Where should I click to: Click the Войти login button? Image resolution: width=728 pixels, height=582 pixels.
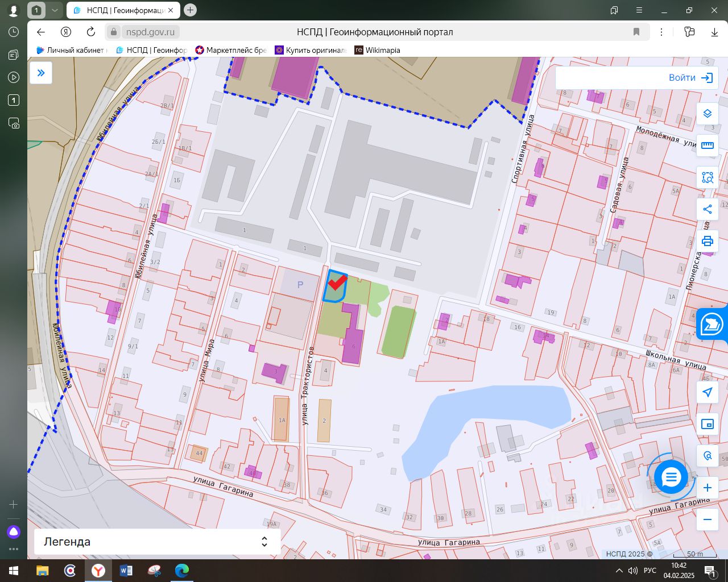(690, 78)
